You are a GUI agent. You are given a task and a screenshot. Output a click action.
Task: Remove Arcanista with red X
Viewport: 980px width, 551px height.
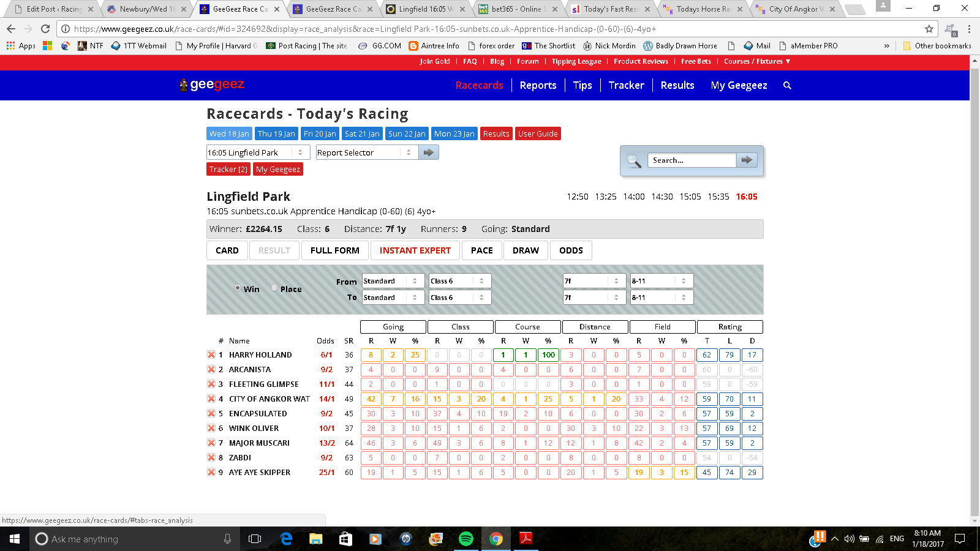tap(211, 369)
